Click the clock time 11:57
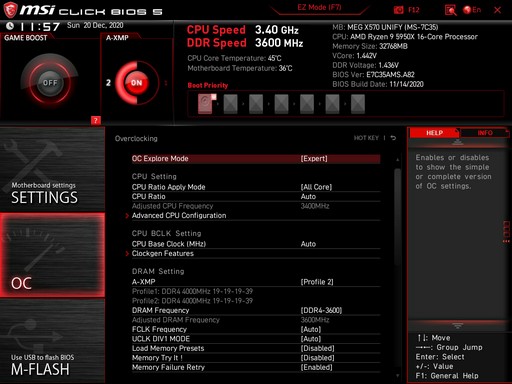This screenshot has height=384, width=512. pyautogui.click(x=40, y=27)
